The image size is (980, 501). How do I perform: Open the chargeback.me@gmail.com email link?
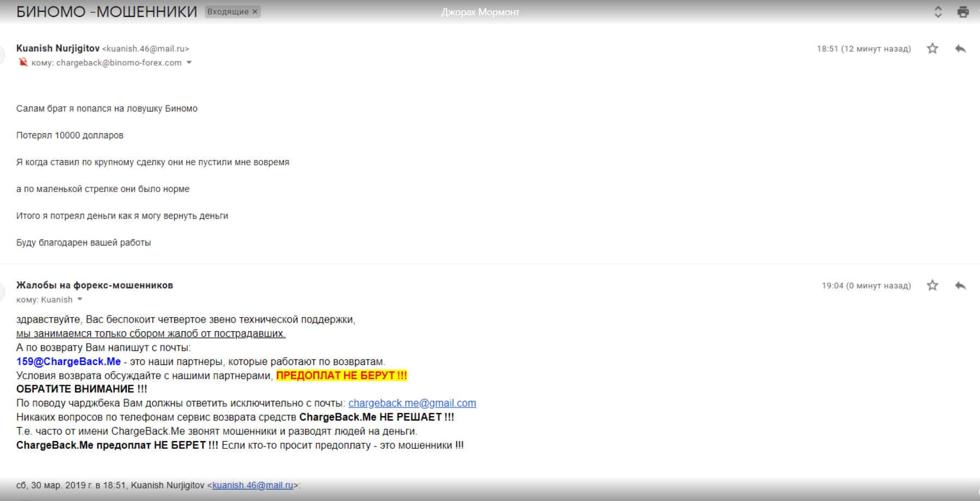coord(412,403)
